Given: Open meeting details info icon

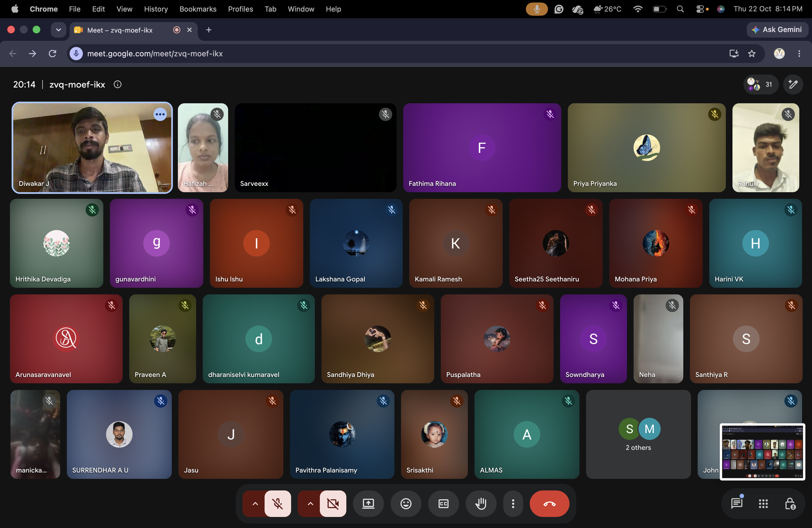Looking at the screenshot, I should pyautogui.click(x=117, y=84).
